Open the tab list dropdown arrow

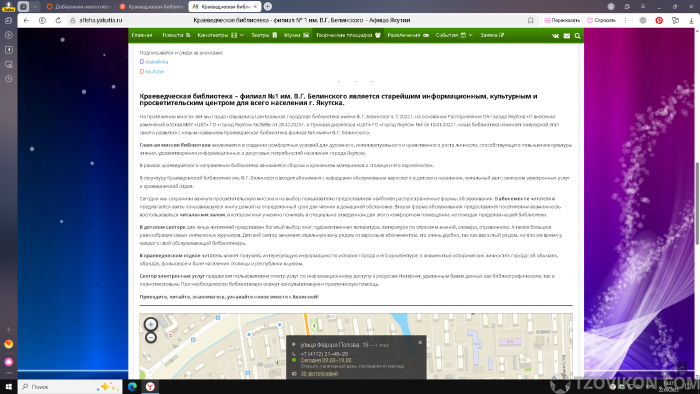pos(35,7)
